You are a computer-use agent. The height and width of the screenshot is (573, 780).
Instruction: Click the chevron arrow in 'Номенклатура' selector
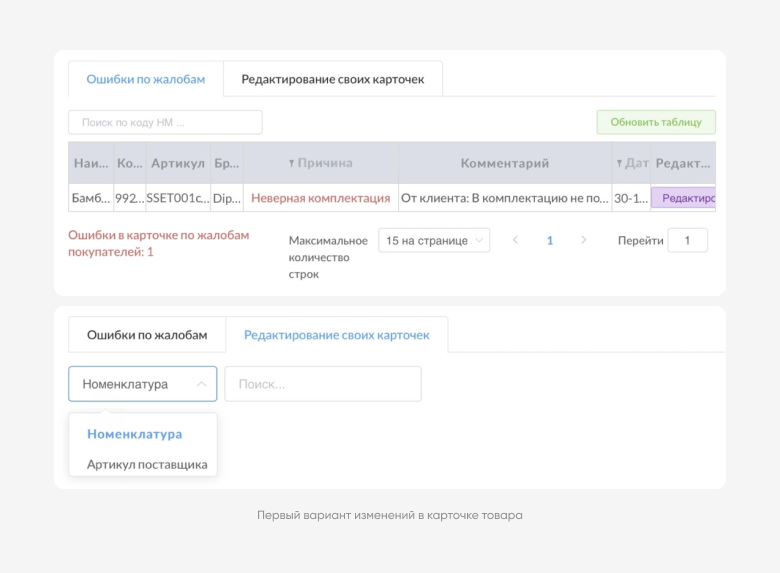pos(201,384)
